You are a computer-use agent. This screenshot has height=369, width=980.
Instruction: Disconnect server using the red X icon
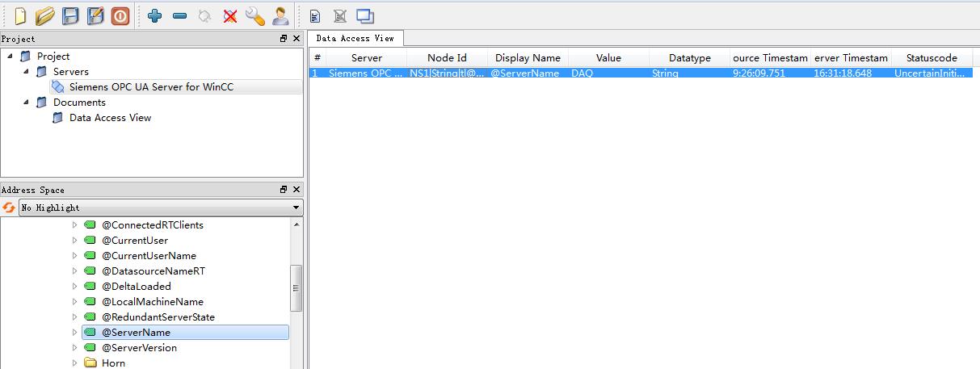(230, 15)
